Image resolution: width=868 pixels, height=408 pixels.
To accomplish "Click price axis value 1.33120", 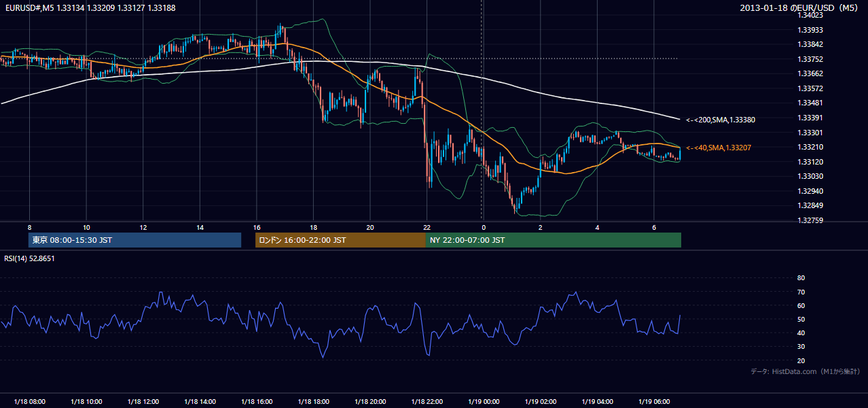I will 810,162.
